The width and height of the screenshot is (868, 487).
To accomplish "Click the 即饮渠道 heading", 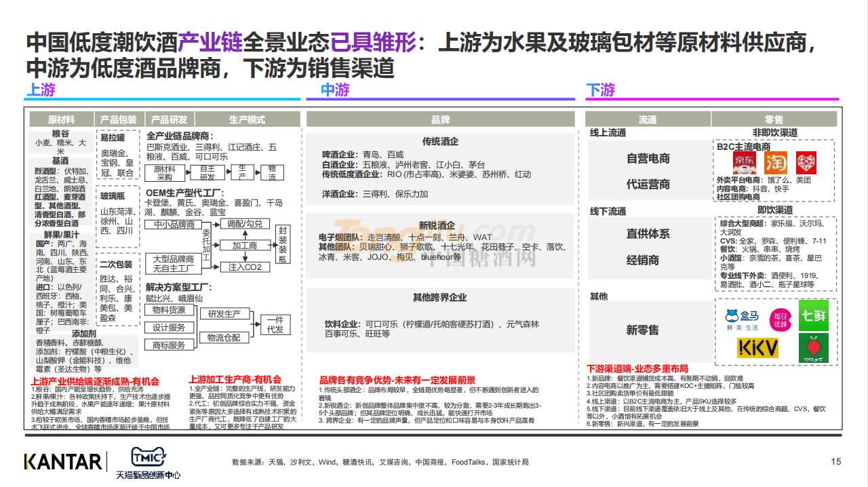I will (776, 211).
